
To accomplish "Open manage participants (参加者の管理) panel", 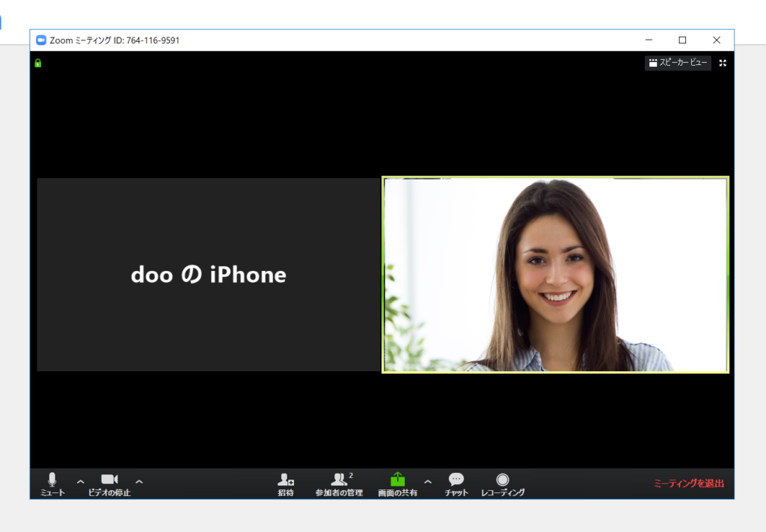I will click(339, 484).
